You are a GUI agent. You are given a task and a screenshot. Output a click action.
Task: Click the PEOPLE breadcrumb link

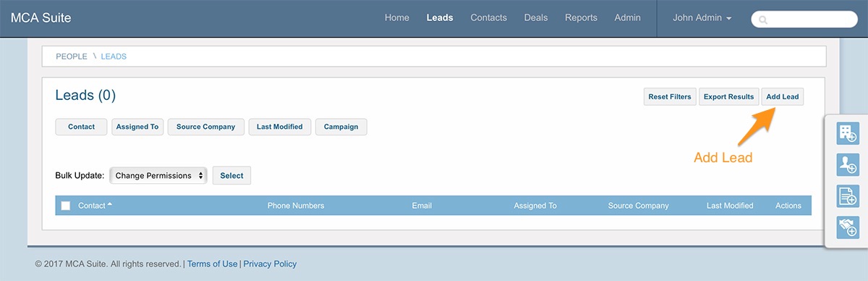point(72,56)
